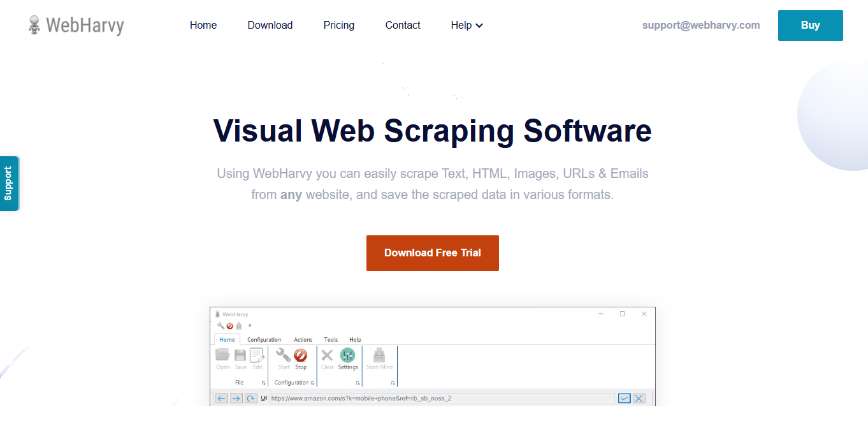Click the small "LH" label before the URL field
The height and width of the screenshot is (433, 868).
tap(264, 399)
